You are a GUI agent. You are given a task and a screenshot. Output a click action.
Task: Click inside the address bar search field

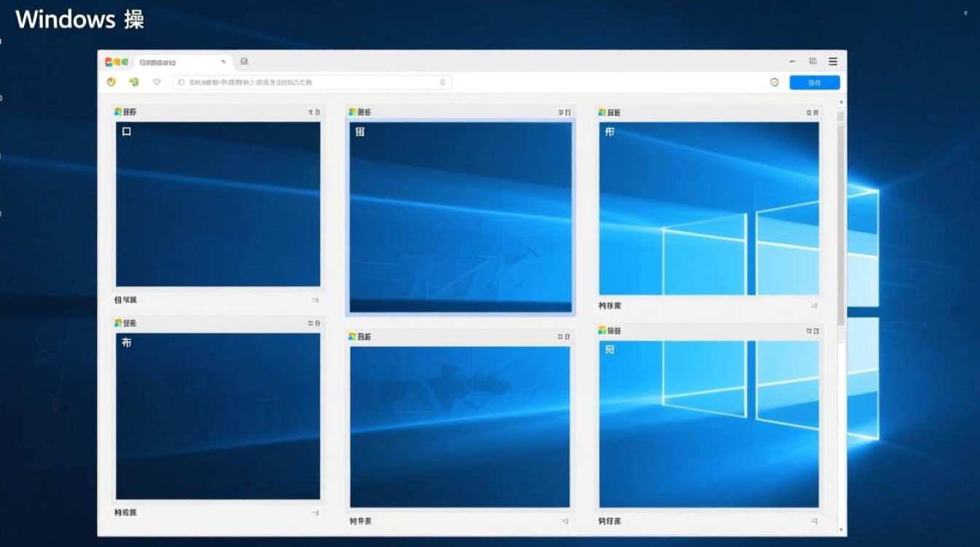(x=306, y=82)
